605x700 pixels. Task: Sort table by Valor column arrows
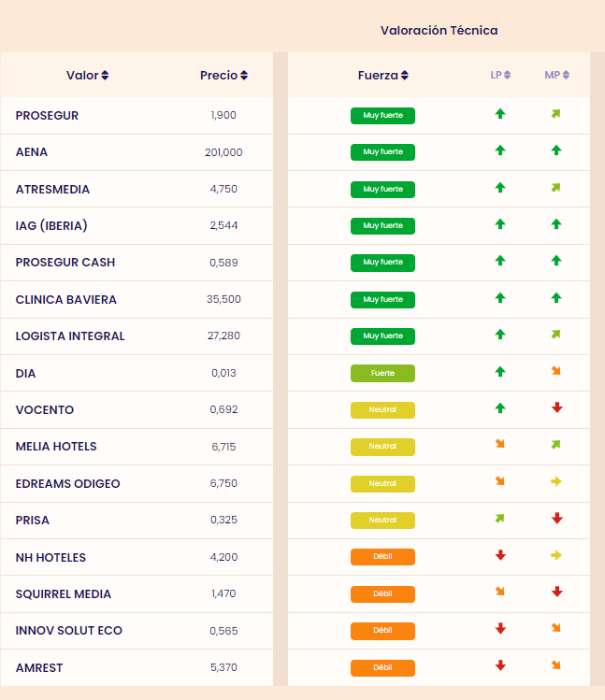coord(105,76)
